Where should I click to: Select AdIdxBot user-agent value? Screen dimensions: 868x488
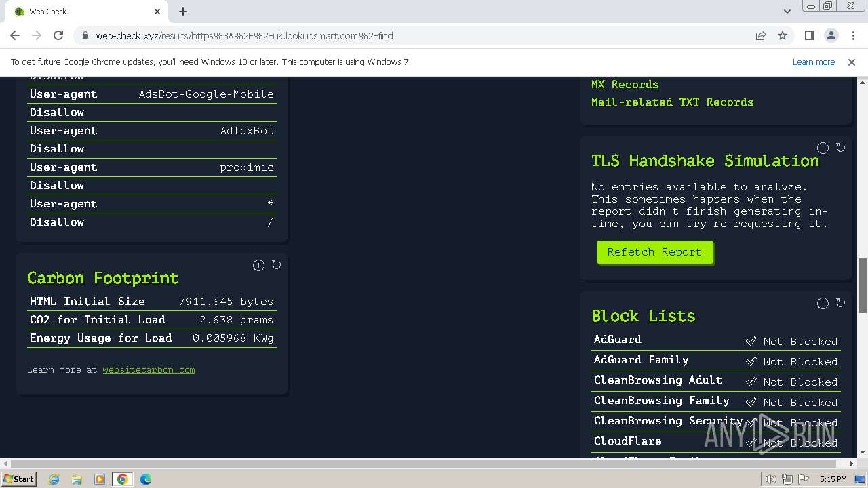246,130
